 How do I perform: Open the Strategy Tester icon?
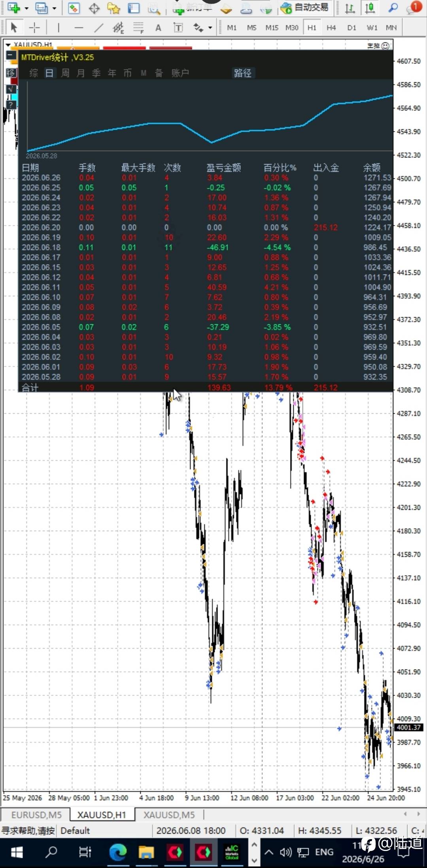pyautogui.click(x=154, y=8)
